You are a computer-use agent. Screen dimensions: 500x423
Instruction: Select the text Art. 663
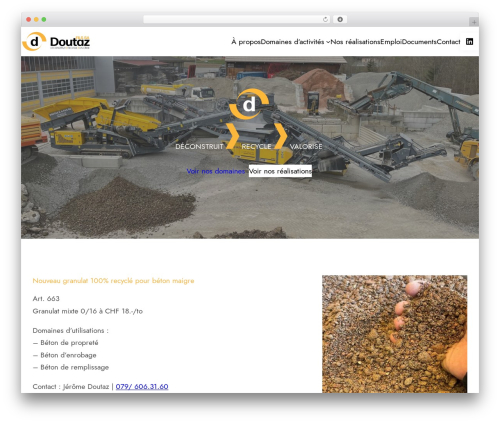click(46, 298)
